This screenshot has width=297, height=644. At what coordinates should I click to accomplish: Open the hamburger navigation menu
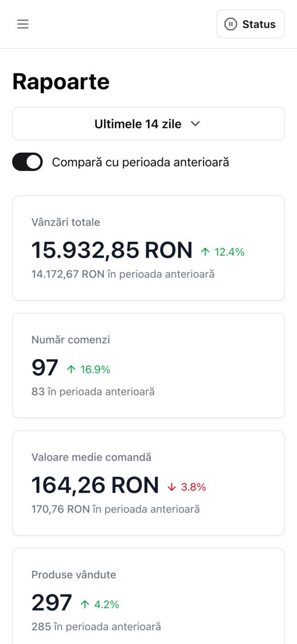(x=23, y=24)
